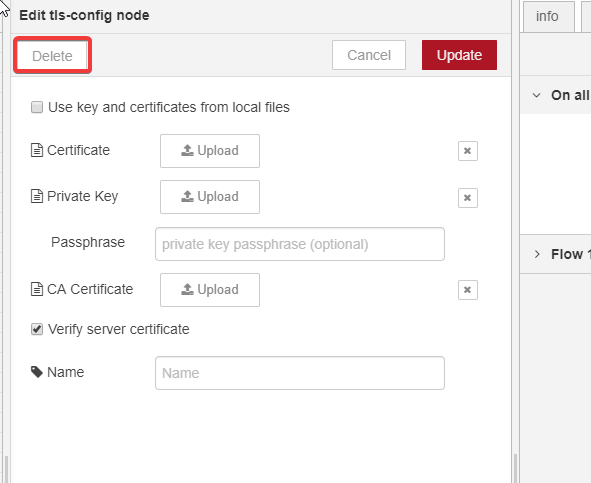Focus the private key Passphrase field
The height and width of the screenshot is (483, 591).
[300, 244]
